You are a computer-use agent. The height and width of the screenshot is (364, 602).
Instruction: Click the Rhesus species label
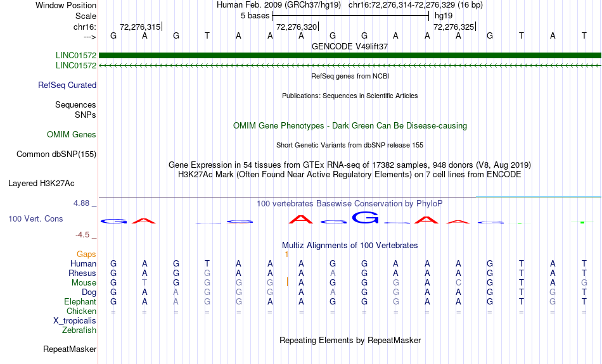coord(82,273)
